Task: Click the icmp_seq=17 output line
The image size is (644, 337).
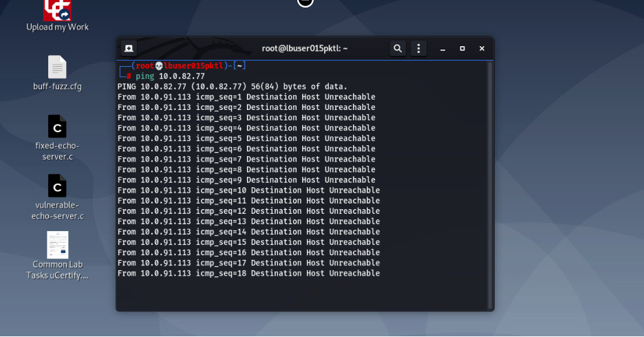Action: click(249, 263)
